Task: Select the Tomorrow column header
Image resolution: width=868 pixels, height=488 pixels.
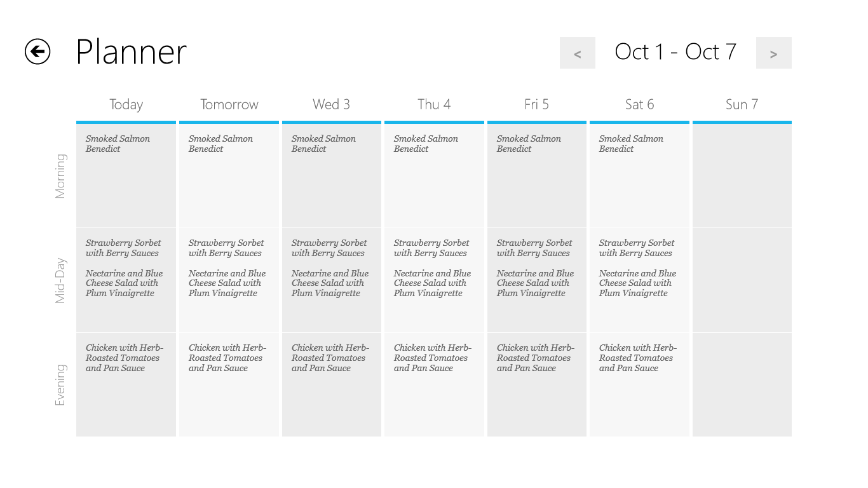Action: tap(229, 104)
